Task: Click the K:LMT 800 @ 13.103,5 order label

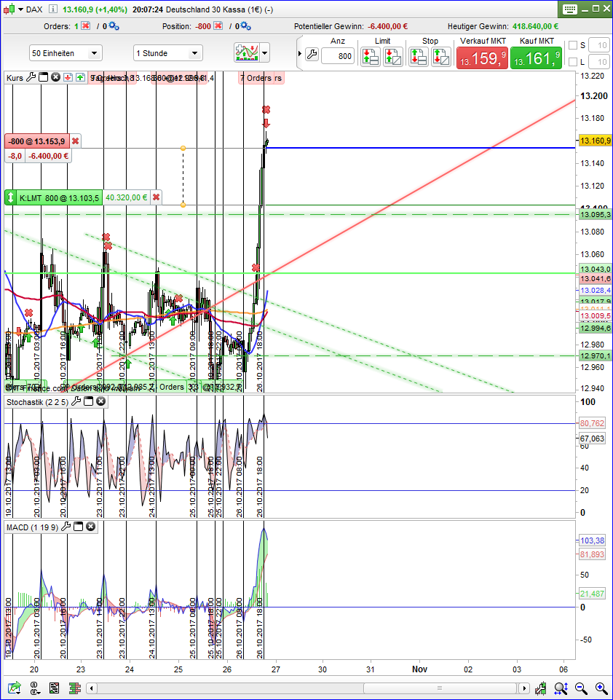Action: pos(59,198)
